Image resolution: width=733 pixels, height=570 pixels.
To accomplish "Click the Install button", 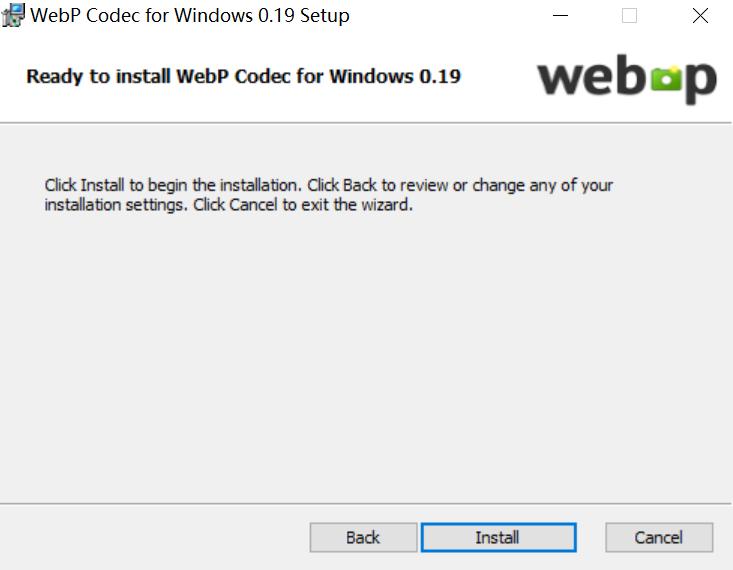I will (498, 537).
